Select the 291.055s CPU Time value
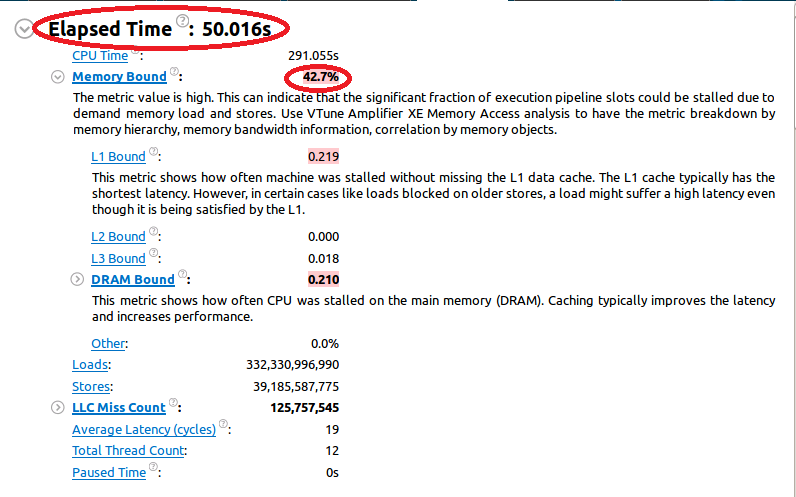This screenshot has width=796, height=497. (x=313, y=55)
